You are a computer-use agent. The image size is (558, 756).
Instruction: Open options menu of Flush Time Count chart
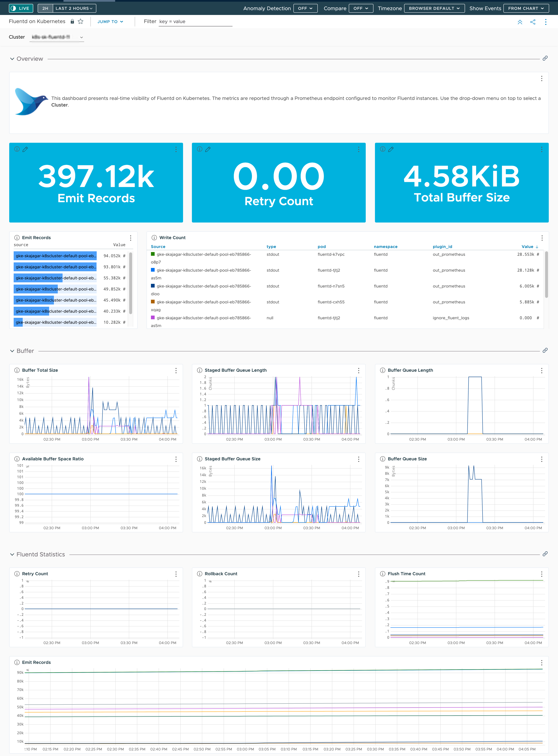(x=541, y=574)
